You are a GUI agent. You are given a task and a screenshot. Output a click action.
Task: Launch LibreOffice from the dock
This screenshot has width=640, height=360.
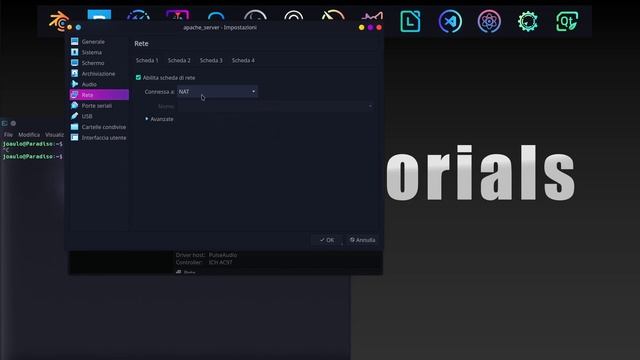point(410,21)
